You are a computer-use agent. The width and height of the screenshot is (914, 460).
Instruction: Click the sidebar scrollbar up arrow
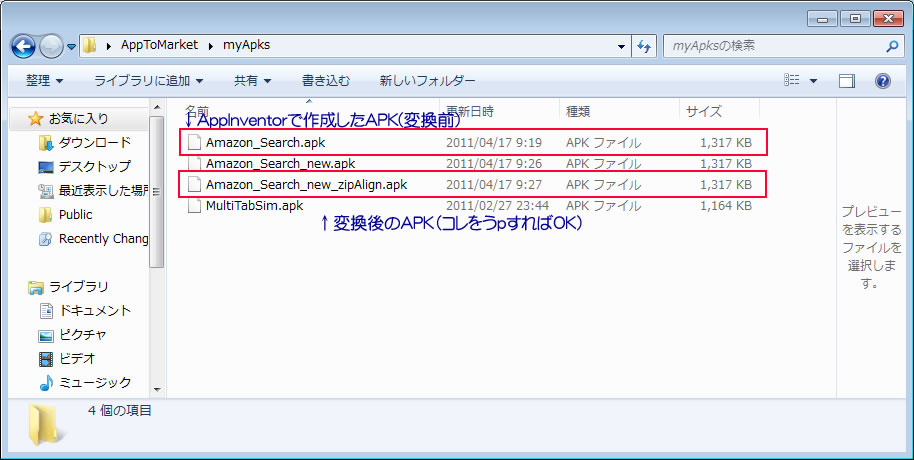click(x=156, y=107)
